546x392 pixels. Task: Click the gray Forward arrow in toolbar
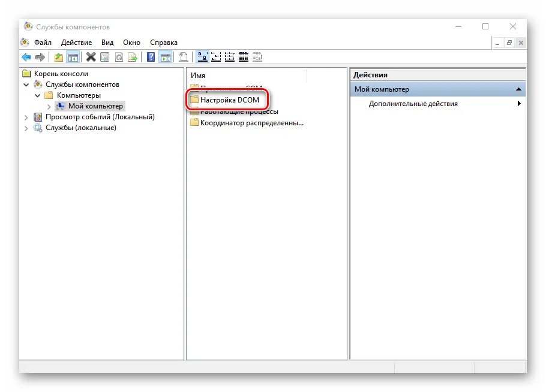pos(40,57)
